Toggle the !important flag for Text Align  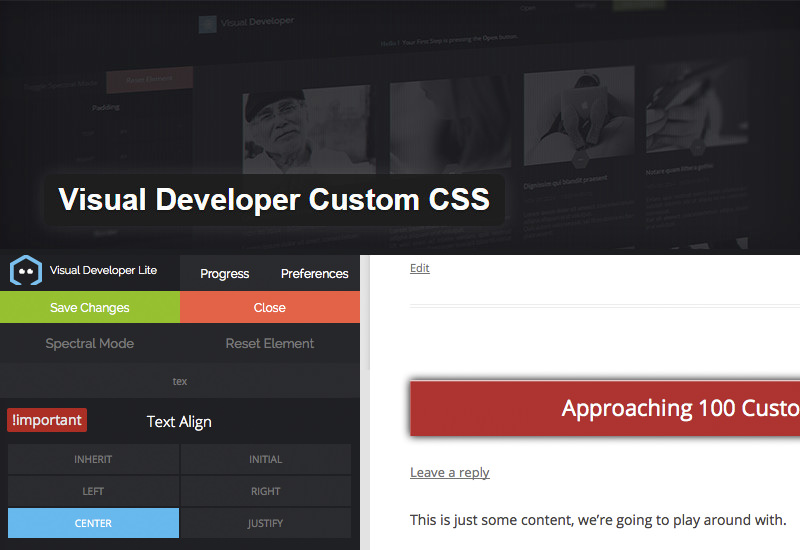click(47, 420)
